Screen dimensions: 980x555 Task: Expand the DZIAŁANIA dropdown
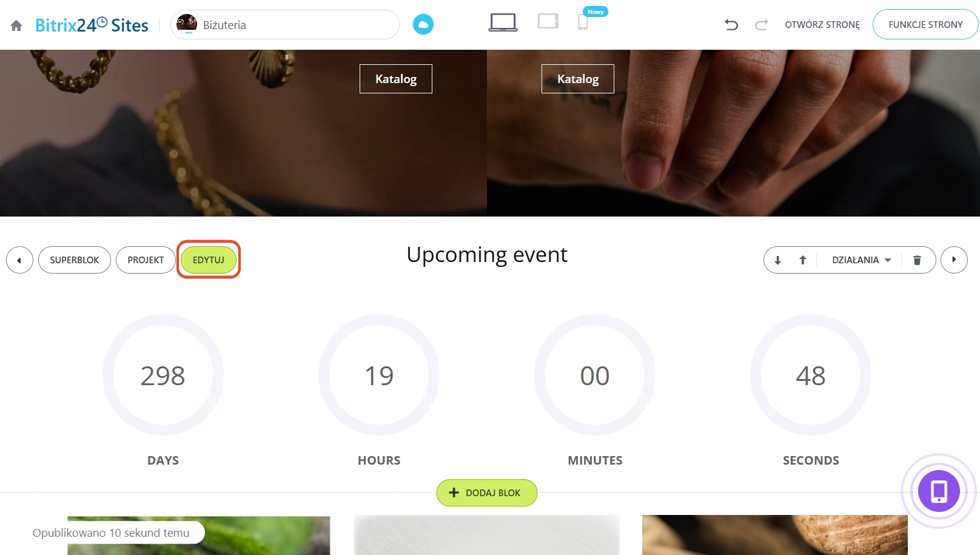[x=861, y=260]
